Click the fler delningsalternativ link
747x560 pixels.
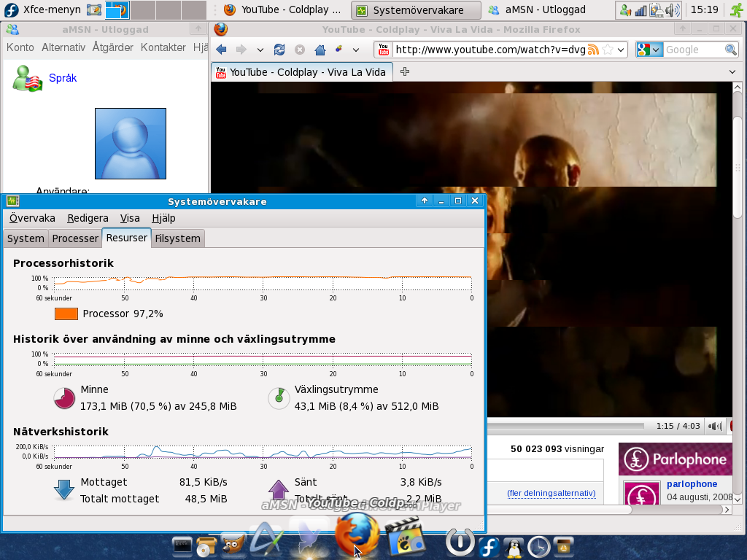tap(551, 493)
